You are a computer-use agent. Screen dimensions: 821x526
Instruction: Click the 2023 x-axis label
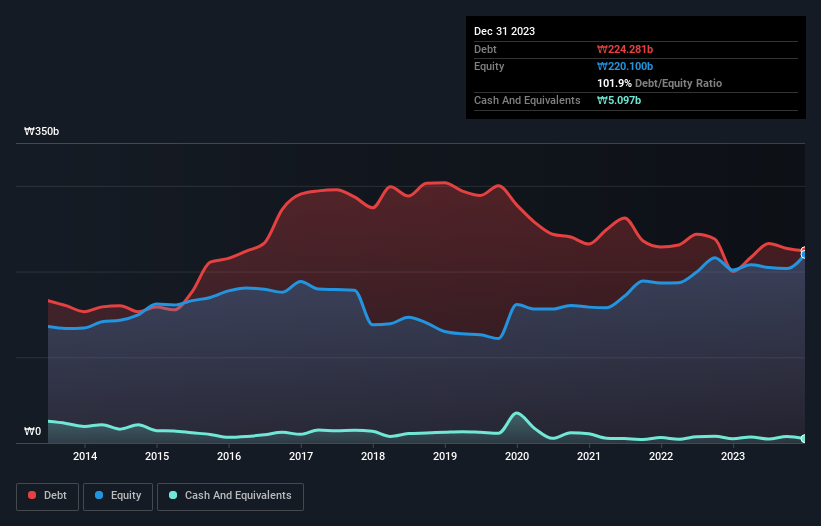tap(733, 456)
